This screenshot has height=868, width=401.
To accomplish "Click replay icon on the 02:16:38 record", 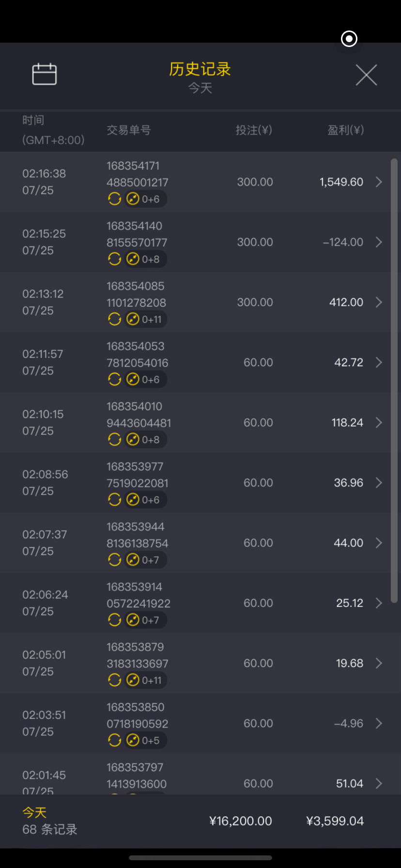I will click(x=114, y=199).
